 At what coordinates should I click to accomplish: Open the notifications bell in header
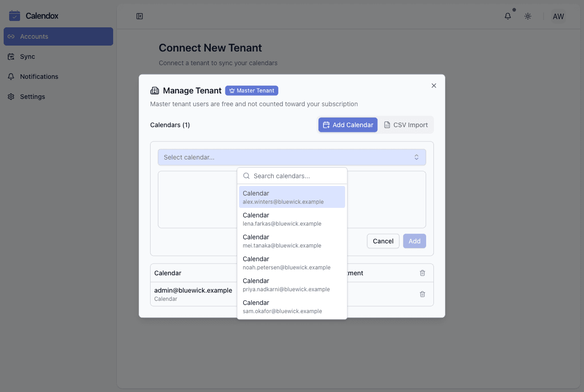pos(508,16)
